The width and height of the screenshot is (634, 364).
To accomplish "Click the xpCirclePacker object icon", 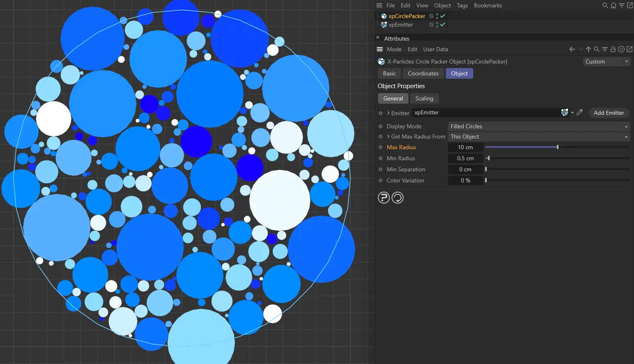I will click(383, 16).
